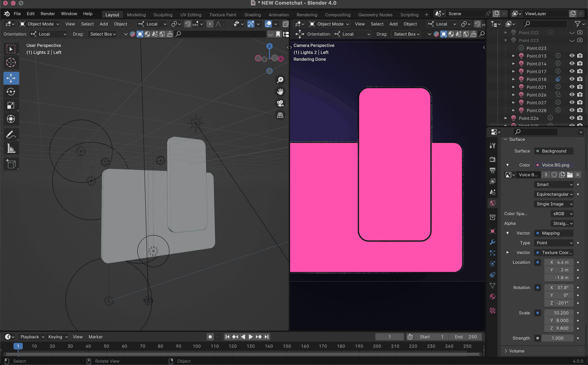Click the Voice BG.png color link
This screenshot has width=588, height=365.
[x=554, y=165]
